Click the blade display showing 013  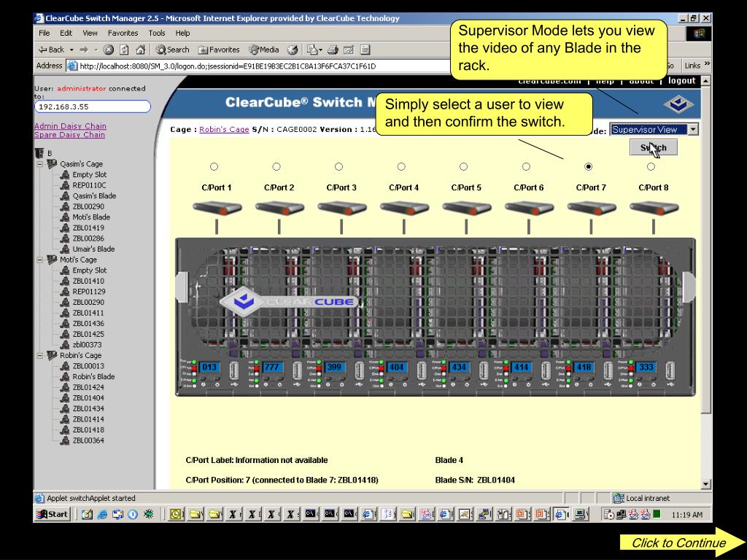(209, 367)
